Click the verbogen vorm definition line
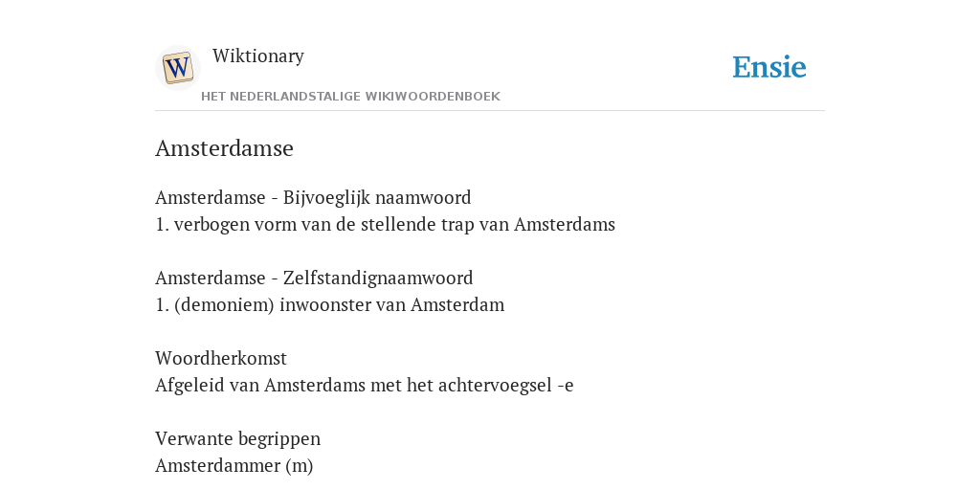Viewport: 980px width, 490px height. click(385, 224)
